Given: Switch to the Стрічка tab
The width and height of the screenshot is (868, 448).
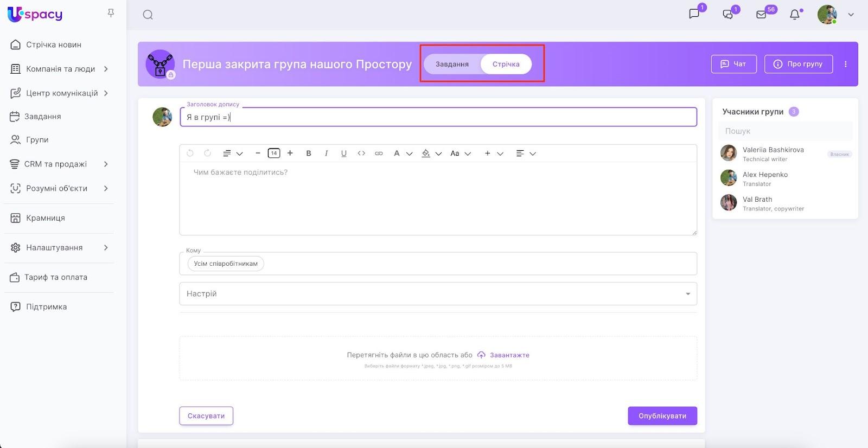Looking at the screenshot, I should pyautogui.click(x=506, y=64).
